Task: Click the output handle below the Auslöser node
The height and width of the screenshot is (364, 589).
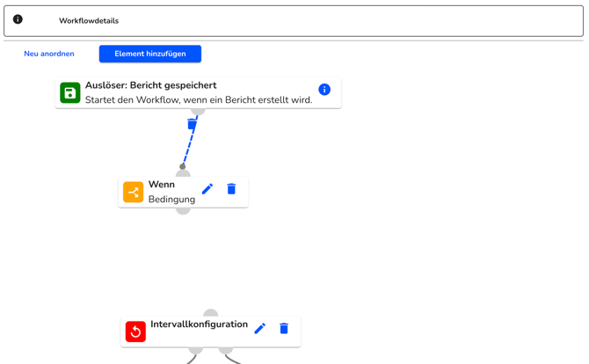Action: 198,111
